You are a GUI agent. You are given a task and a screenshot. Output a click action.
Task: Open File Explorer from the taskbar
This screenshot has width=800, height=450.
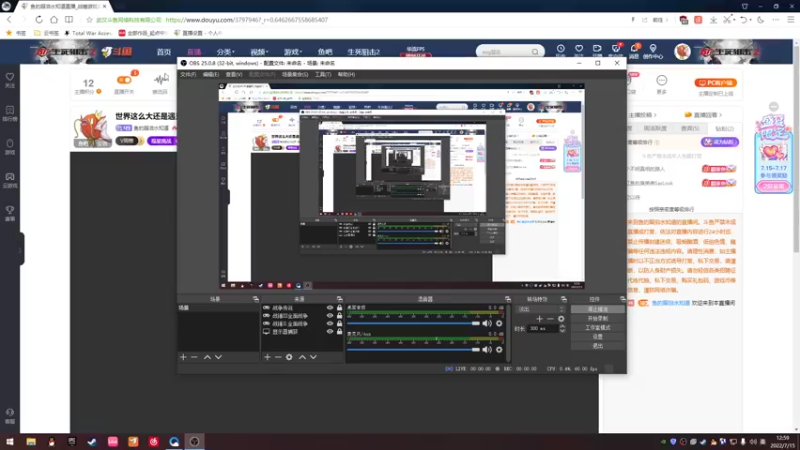[x=31, y=441]
